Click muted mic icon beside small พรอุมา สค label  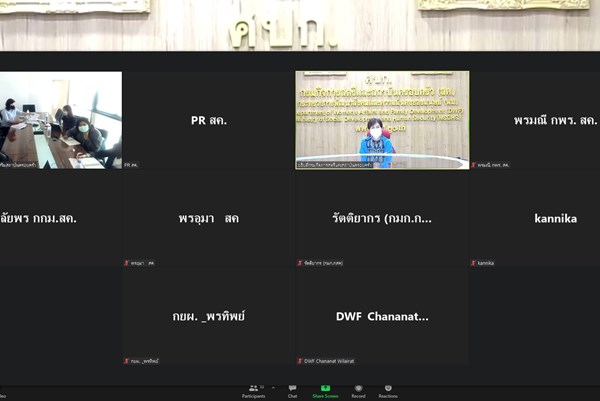point(126,263)
